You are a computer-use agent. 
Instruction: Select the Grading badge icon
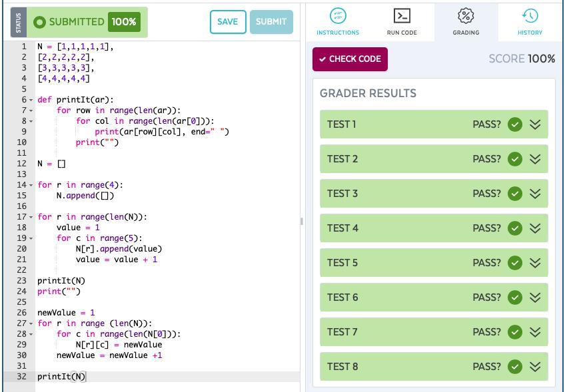pyautogui.click(x=466, y=15)
